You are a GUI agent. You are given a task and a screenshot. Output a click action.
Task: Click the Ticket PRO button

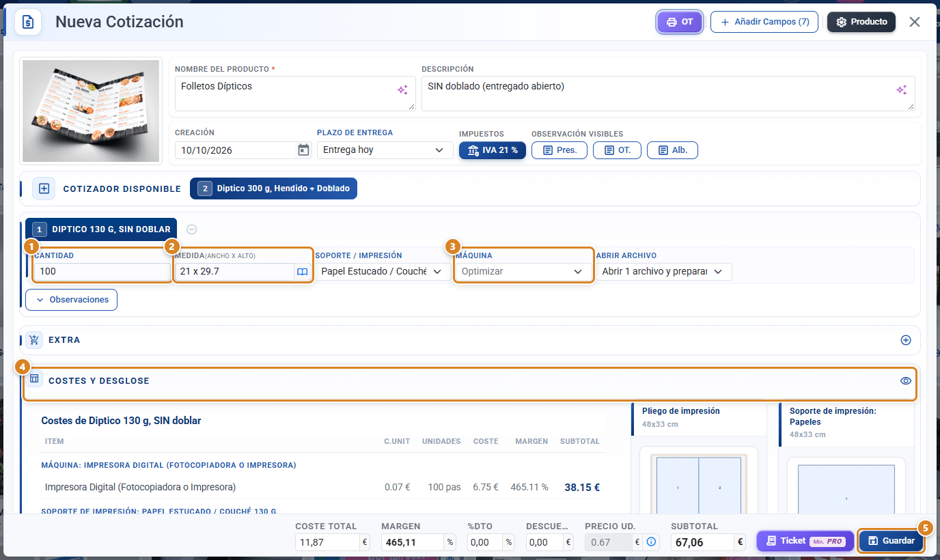(805, 541)
